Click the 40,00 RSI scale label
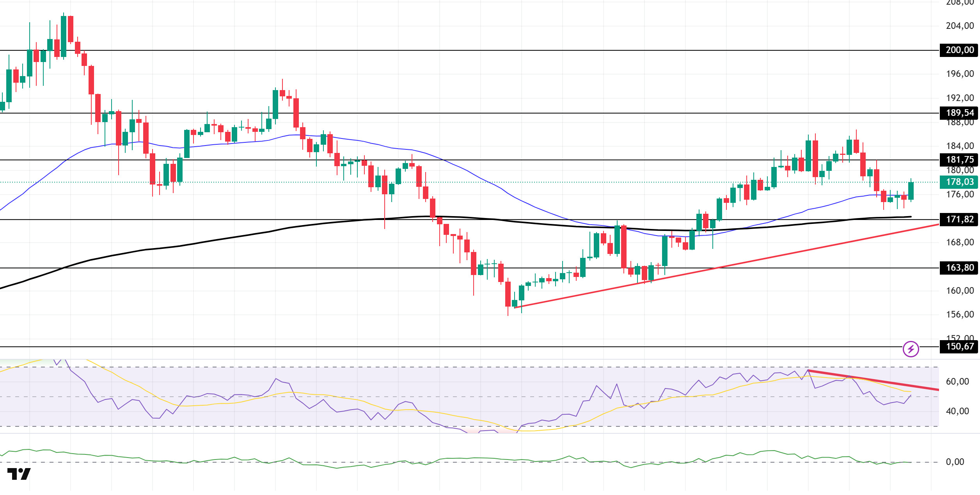 957,411
